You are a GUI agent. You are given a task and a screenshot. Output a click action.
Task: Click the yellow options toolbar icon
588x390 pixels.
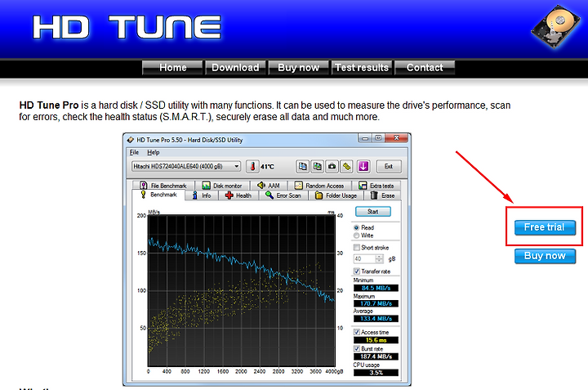pyautogui.click(x=347, y=166)
